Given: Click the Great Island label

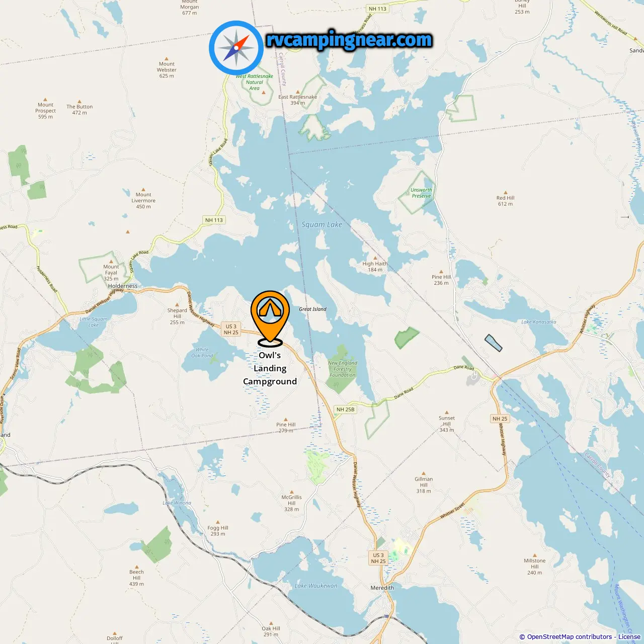Looking at the screenshot, I should pyautogui.click(x=312, y=309).
